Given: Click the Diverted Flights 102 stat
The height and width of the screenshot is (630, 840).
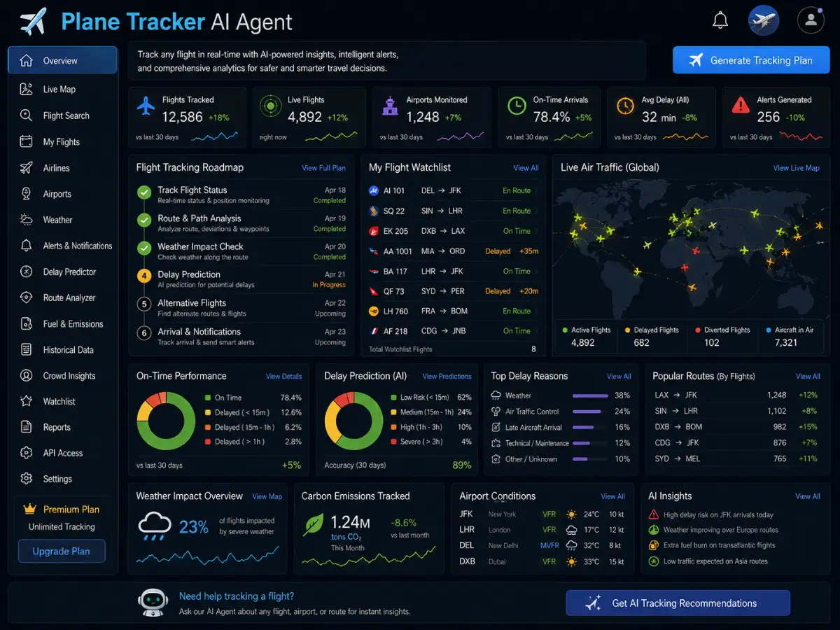Looking at the screenshot, I should [722, 336].
